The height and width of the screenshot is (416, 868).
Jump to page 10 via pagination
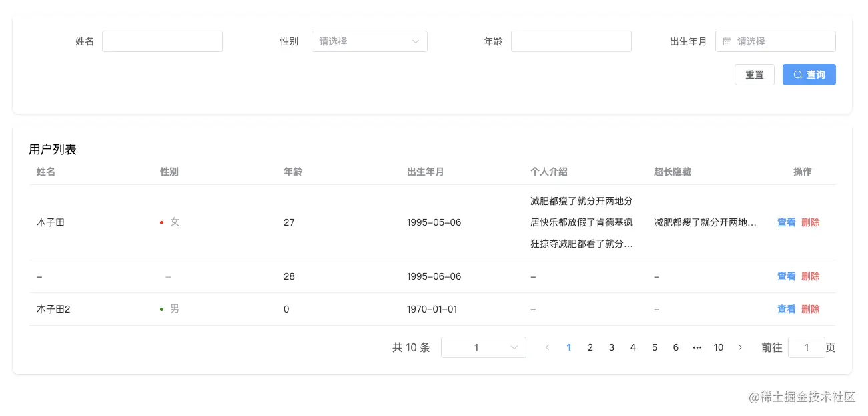[719, 347]
